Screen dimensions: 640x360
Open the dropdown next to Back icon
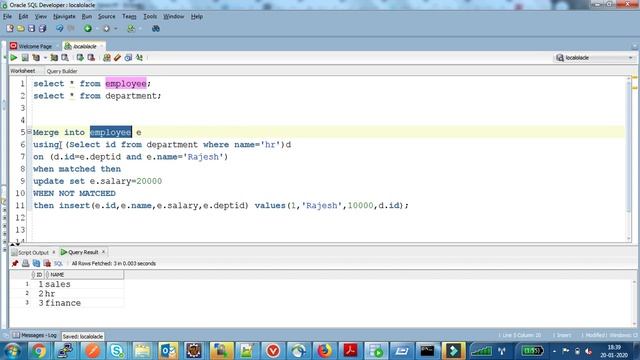pos(97,29)
